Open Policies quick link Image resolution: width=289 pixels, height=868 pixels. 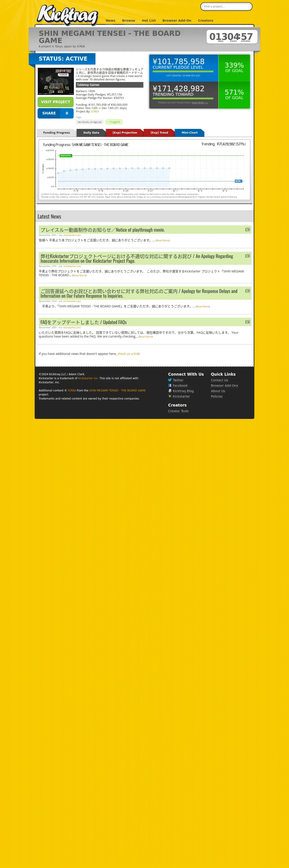pos(217,396)
